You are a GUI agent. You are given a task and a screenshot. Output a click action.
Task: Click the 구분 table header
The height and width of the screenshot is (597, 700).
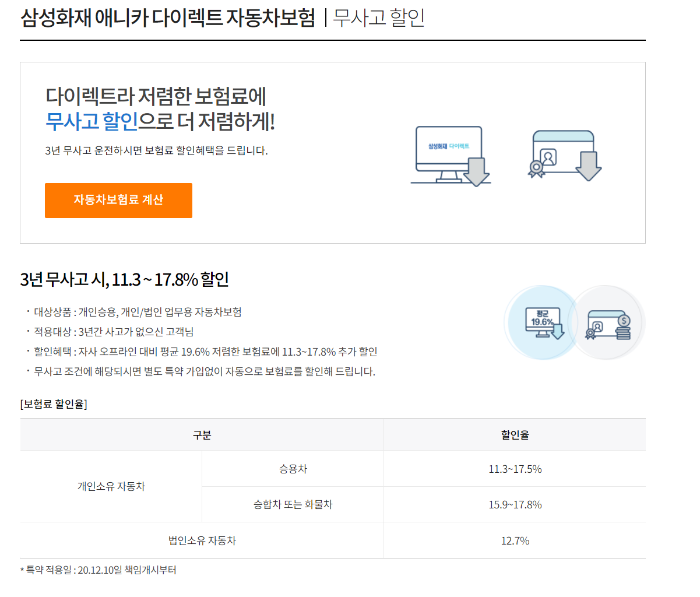click(202, 435)
